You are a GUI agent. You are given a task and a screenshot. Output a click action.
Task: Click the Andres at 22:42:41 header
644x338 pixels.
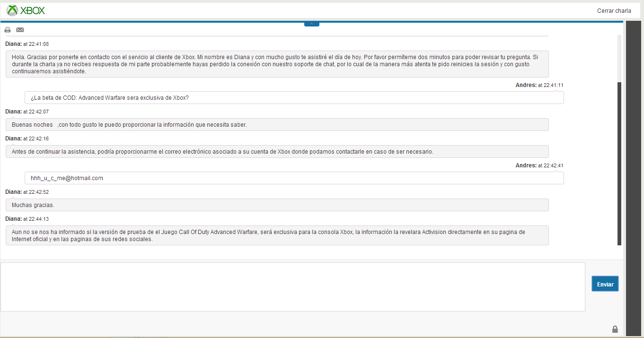539,165
